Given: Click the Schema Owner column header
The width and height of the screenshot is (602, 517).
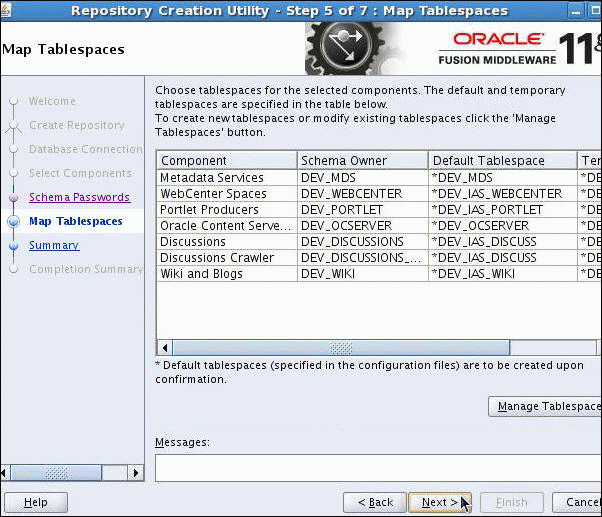Looking at the screenshot, I should coord(363,160).
